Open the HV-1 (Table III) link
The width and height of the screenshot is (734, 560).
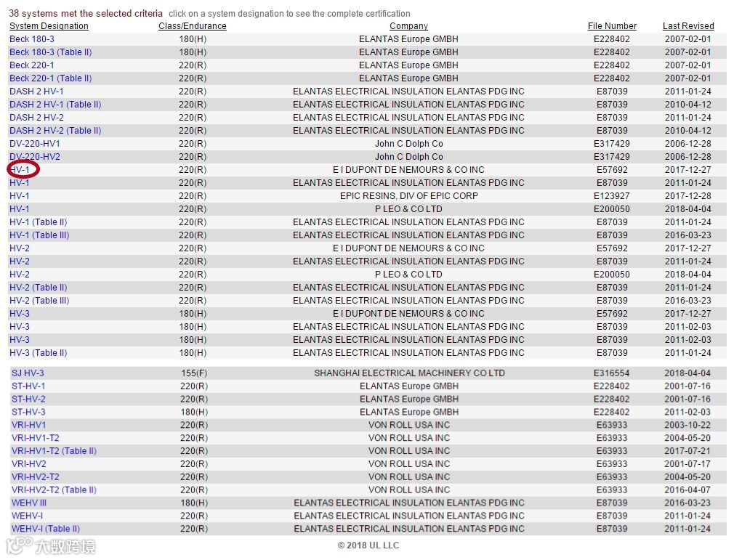pyautogui.click(x=39, y=235)
